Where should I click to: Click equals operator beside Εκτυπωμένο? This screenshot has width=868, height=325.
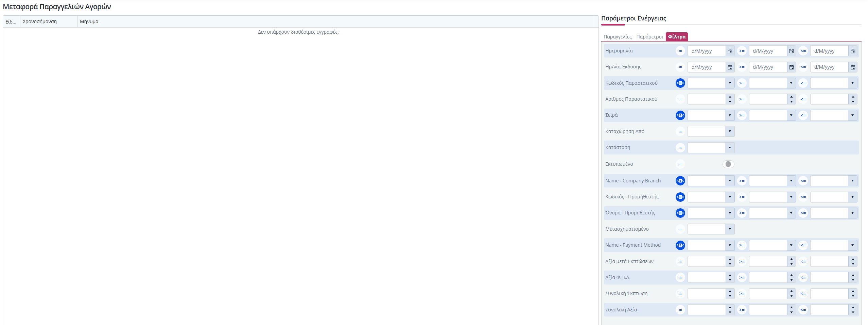pos(680,164)
